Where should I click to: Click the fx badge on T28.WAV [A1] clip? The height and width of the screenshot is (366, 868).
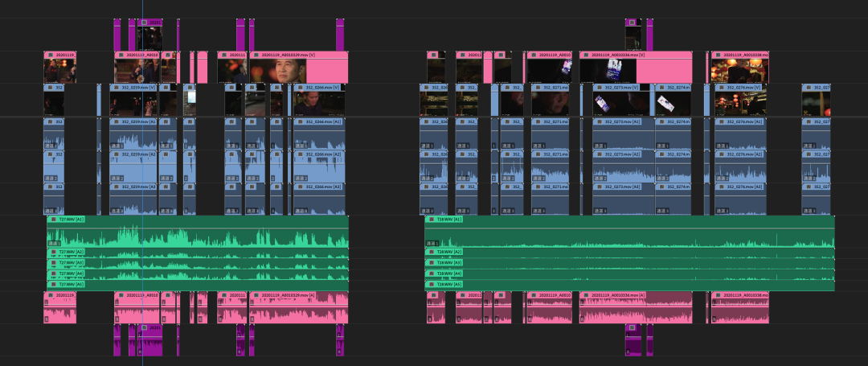click(431, 219)
